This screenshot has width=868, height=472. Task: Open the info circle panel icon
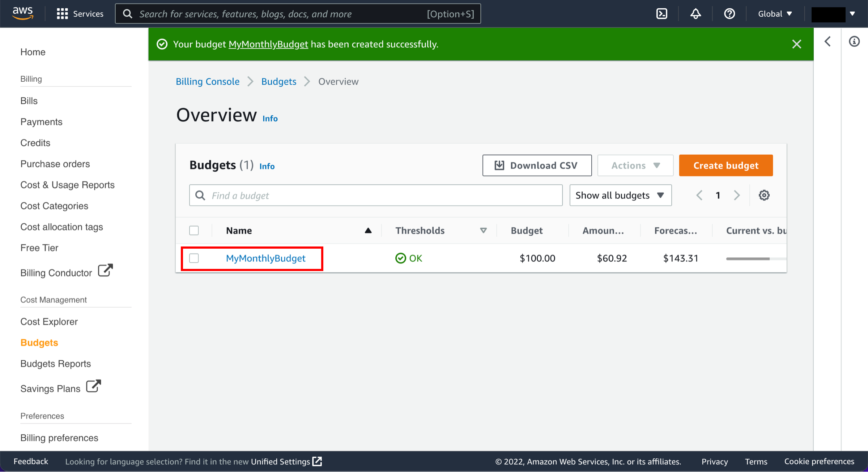(x=854, y=42)
